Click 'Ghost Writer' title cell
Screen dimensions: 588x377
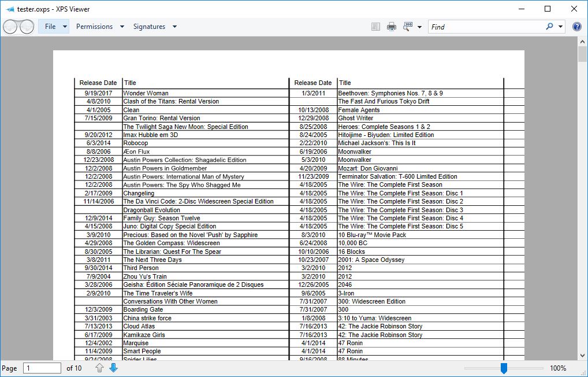pos(355,118)
